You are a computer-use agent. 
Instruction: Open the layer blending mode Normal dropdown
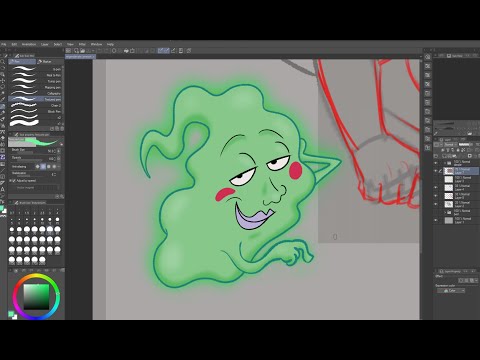pos(450,145)
